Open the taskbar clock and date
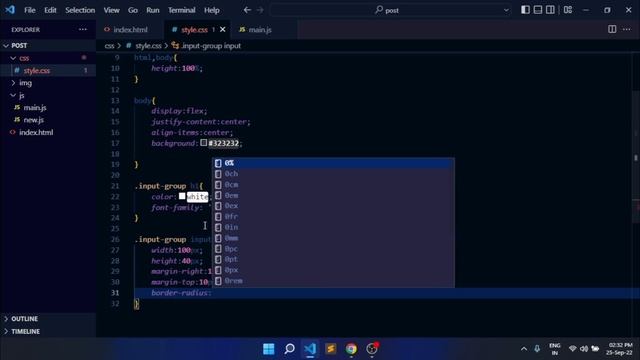 (619, 349)
